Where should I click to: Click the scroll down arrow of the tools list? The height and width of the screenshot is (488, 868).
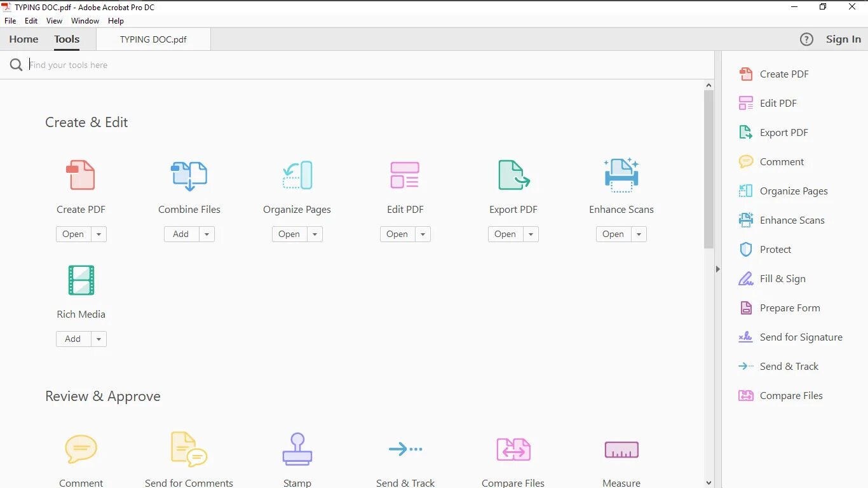click(709, 483)
